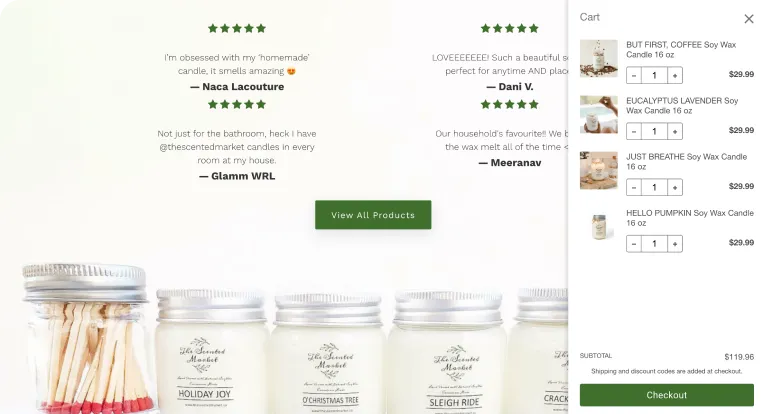Screen dimensions: 764x414
Task: Click the HOLIDAY JOY candle jar image
Action: [x=210, y=351]
